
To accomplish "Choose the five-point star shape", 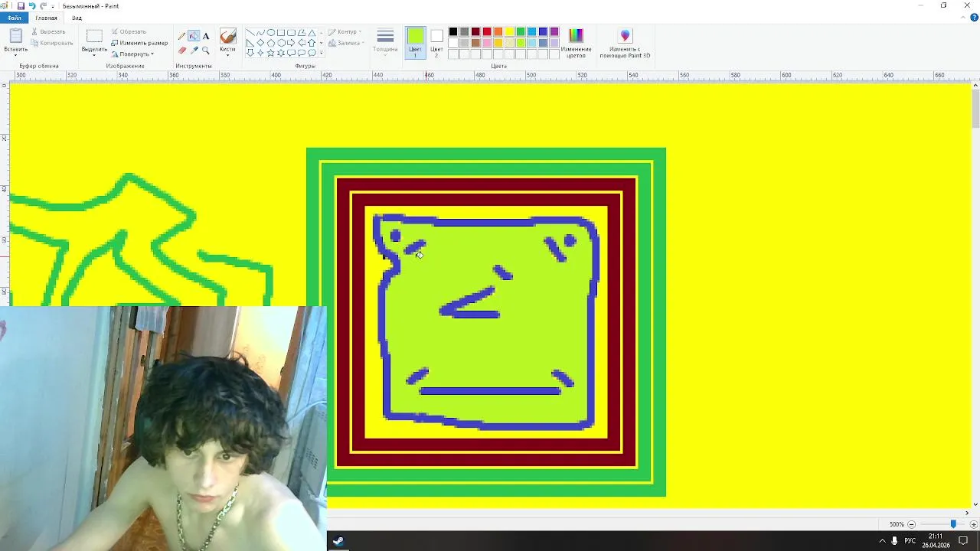I will [x=270, y=53].
